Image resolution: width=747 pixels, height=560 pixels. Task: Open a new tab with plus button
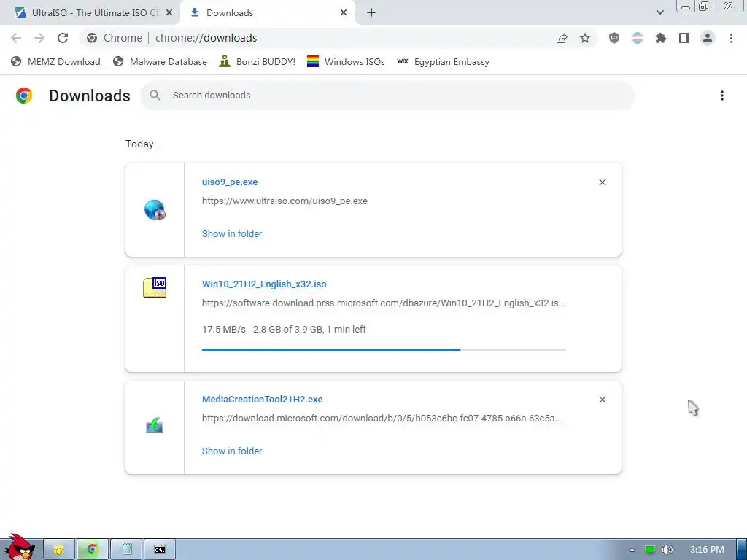click(371, 13)
